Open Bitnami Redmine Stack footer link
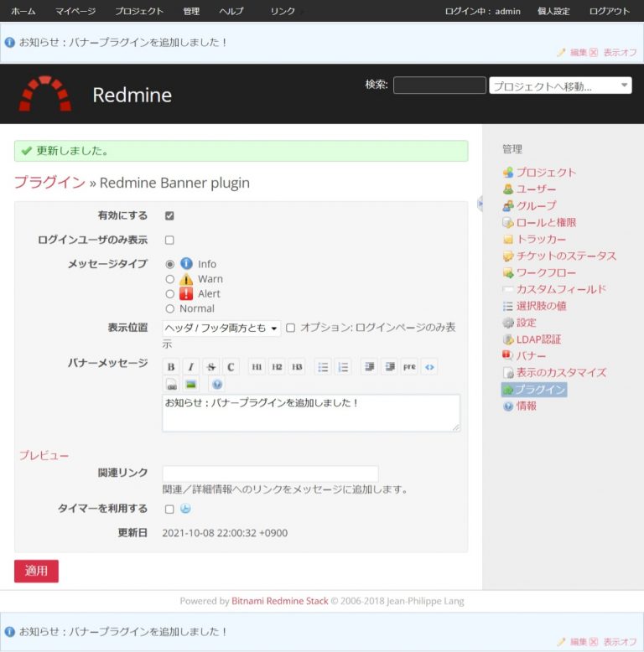This screenshot has width=644, height=652. tap(279, 601)
